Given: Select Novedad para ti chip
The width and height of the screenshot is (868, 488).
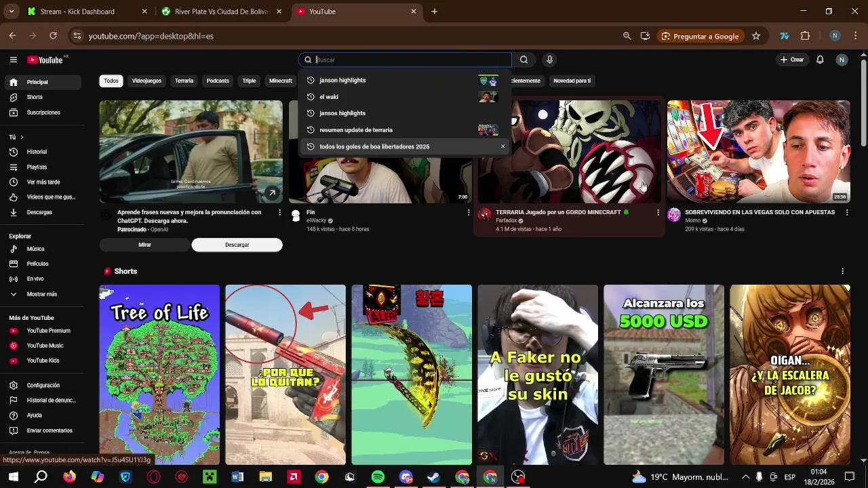Looking at the screenshot, I should (572, 81).
